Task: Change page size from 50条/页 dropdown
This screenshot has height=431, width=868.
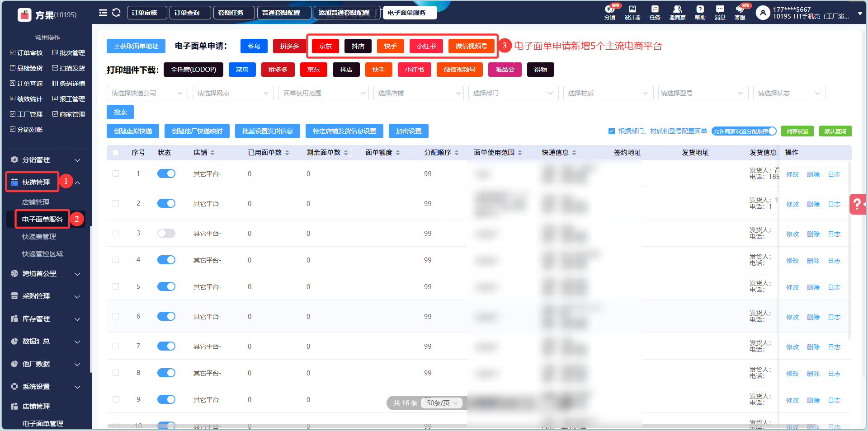Action: (442, 403)
